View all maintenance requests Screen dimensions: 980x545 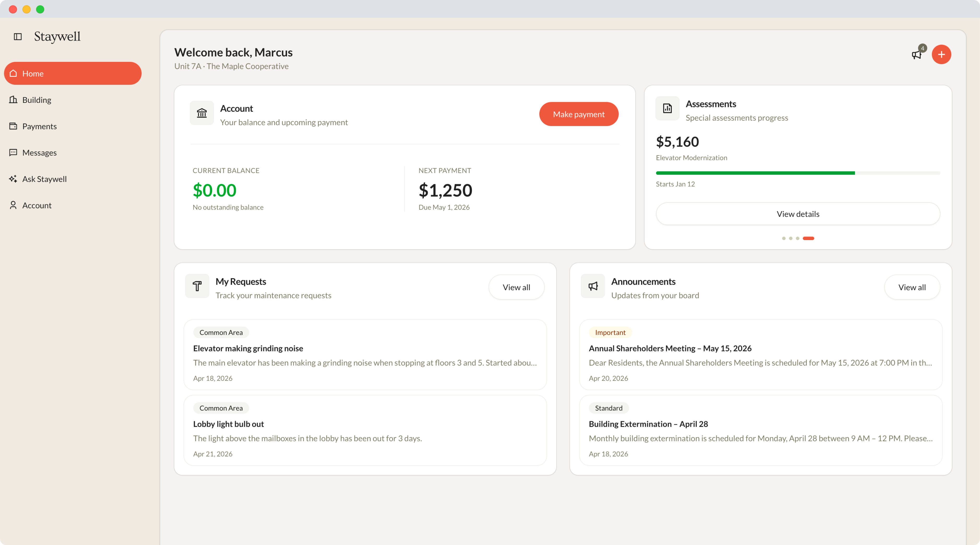point(516,287)
